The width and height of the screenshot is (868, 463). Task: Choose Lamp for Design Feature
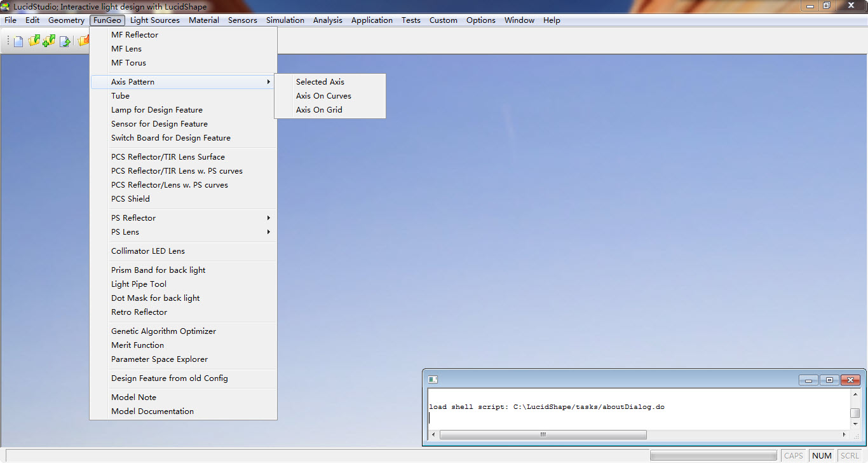click(183, 110)
